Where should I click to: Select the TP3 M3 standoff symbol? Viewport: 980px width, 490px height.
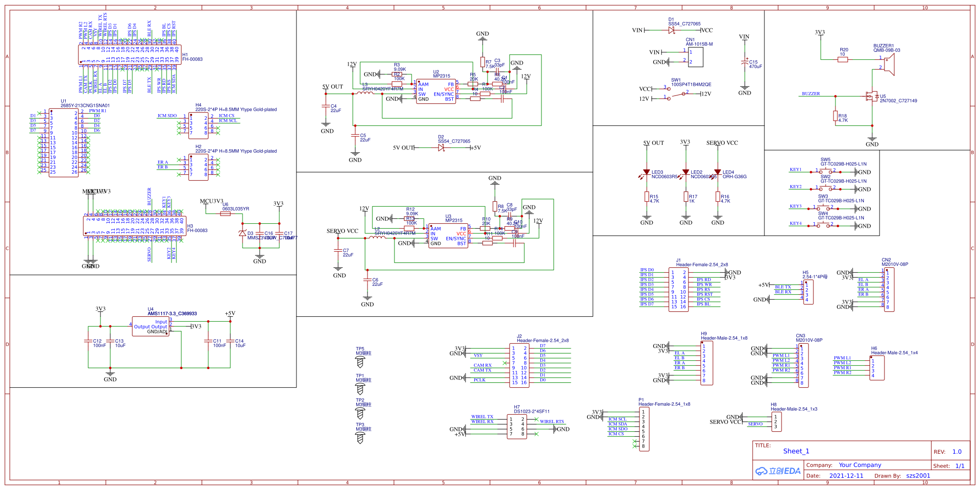(x=360, y=438)
